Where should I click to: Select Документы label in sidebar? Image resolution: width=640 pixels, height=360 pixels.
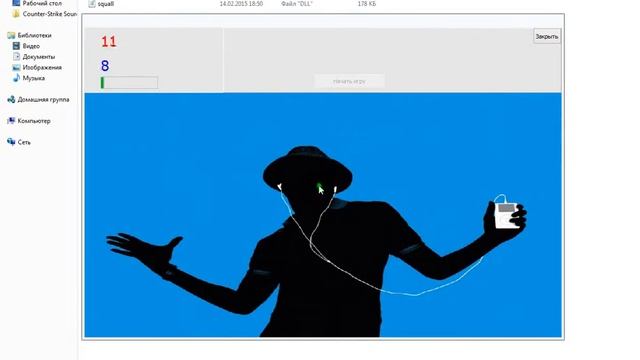[39, 57]
